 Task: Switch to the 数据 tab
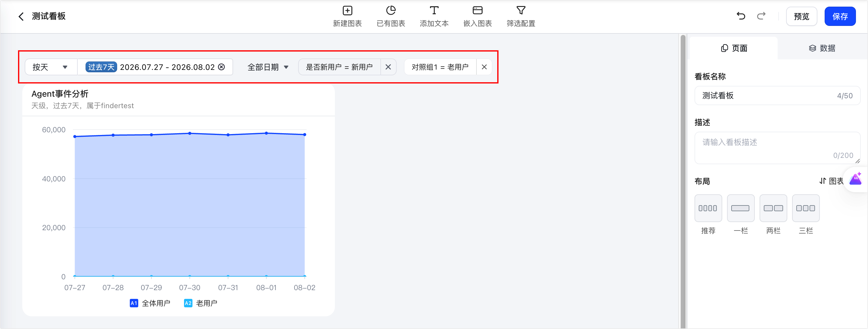pos(822,48)
